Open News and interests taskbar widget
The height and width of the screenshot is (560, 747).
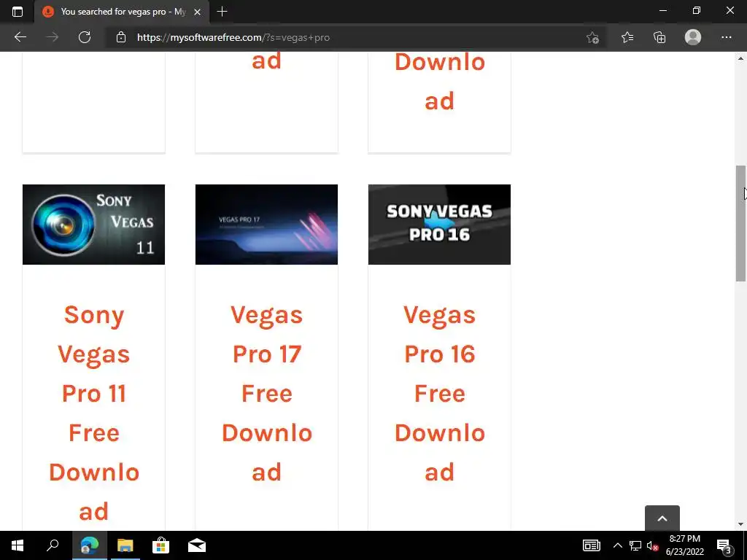tap(591, 545)
